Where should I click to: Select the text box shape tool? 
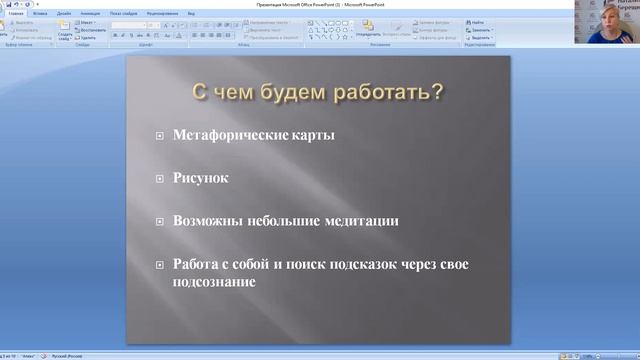tap(310, 23)
